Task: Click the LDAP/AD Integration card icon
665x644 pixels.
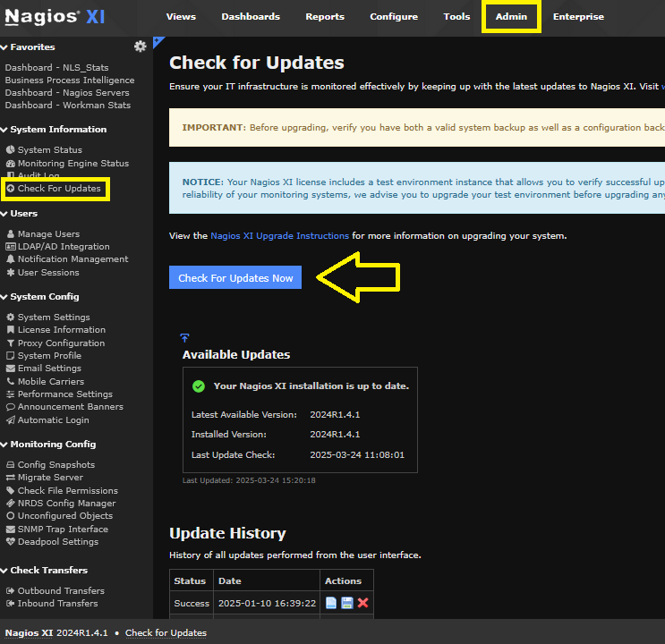Action: tap(11, 246)
